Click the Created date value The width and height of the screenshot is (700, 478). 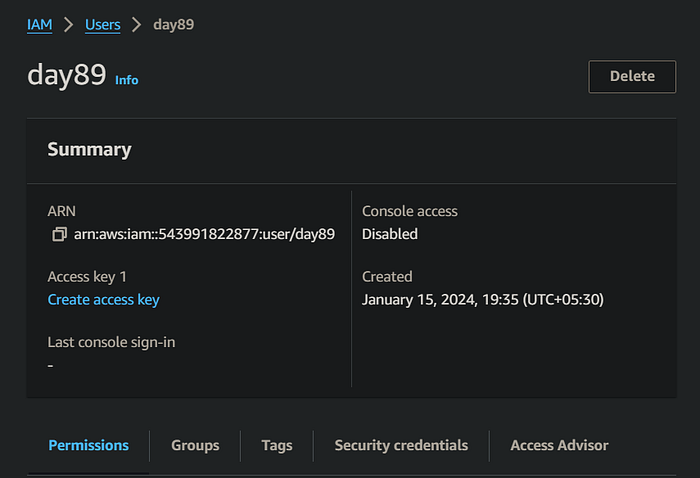pyautogui.click(x=482, y=299)
